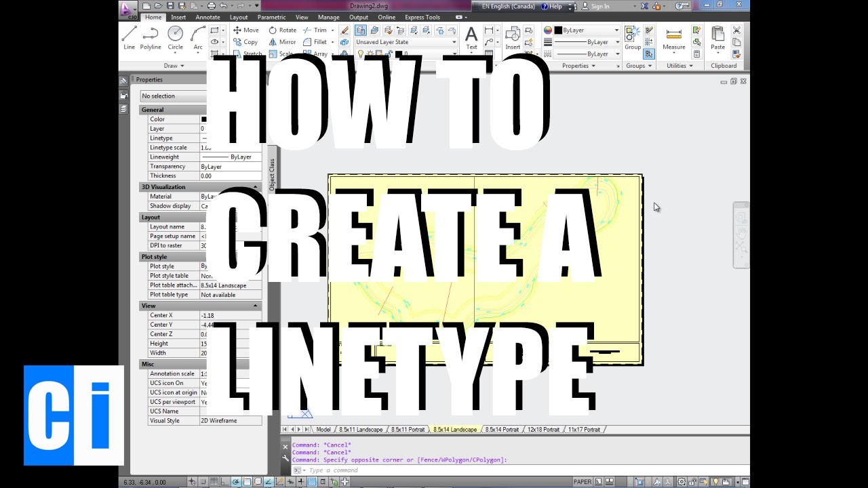Expand the Draw panel flyout
The width and height of the screenshot is (868, 488).
tap(174, 66)
